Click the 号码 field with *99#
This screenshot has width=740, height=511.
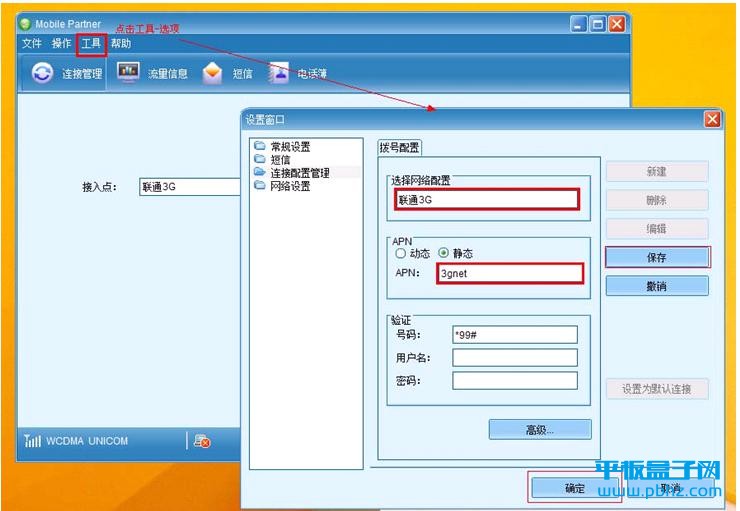pyautogui.click(x=515, y=335)
